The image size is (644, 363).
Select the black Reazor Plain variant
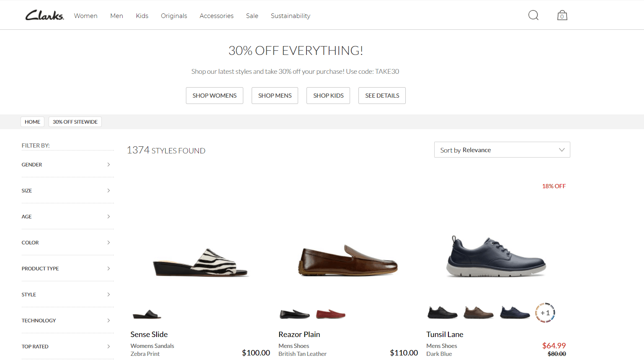point(295,314)
